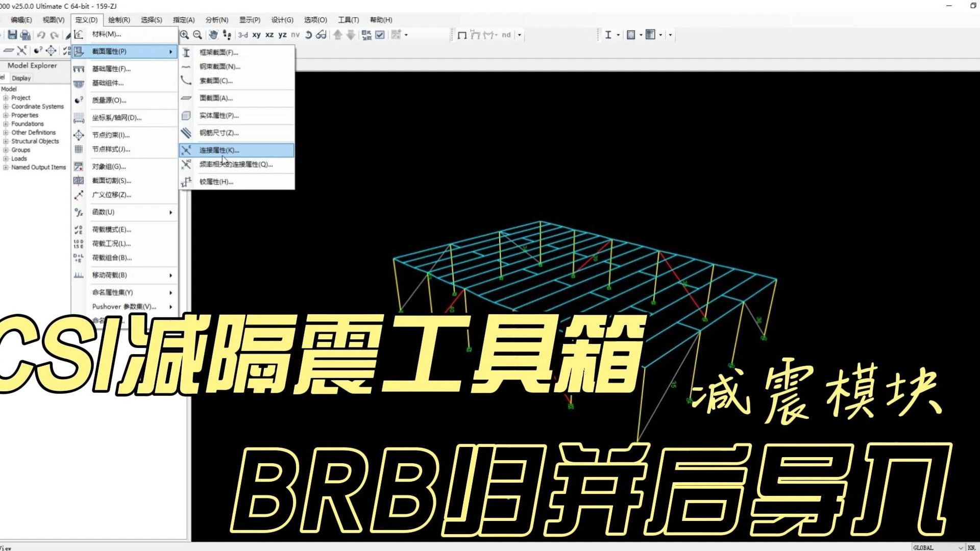
Task: Click the set display options checkmark icon
Action: pos(380,35)
